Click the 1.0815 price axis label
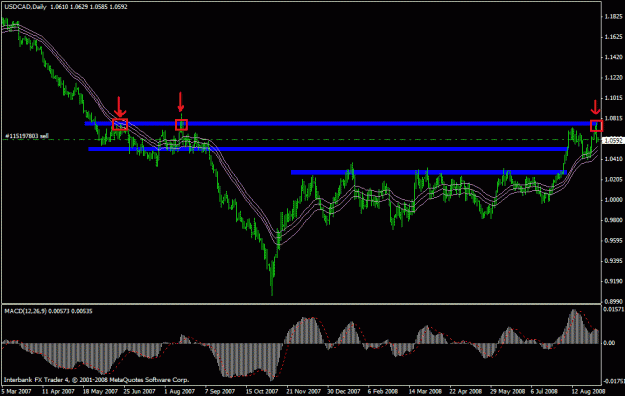The width and height of the screenshot is (625, 396). tap(613, 118)
